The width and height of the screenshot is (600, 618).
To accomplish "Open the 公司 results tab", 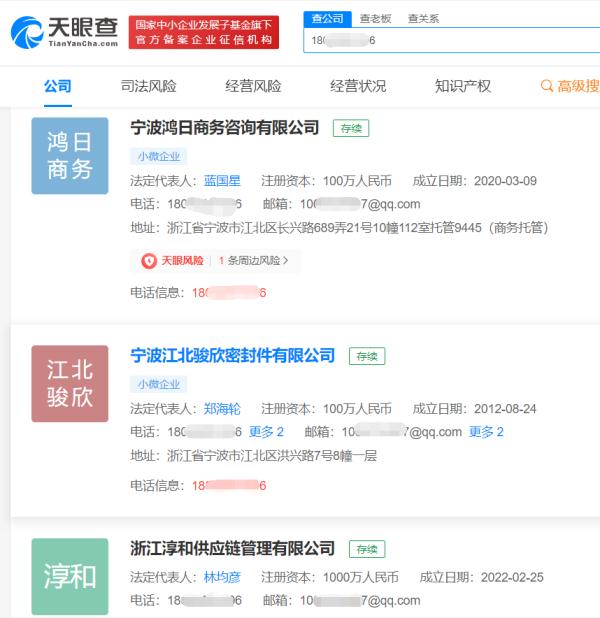I will [x=58, y=86].
